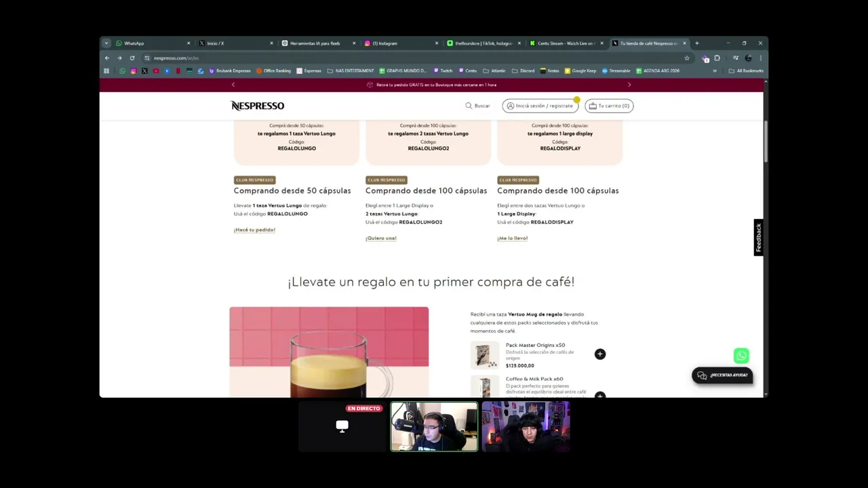This screenshot has width=868, height=488.
Task: Open the Google Keep bookmark
Action: 580,70
